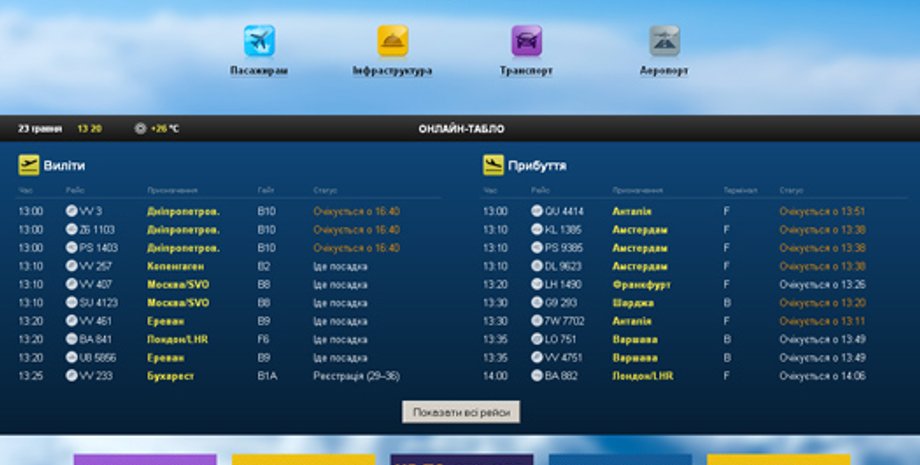Open the Транспорт menu label

(526, 72)
